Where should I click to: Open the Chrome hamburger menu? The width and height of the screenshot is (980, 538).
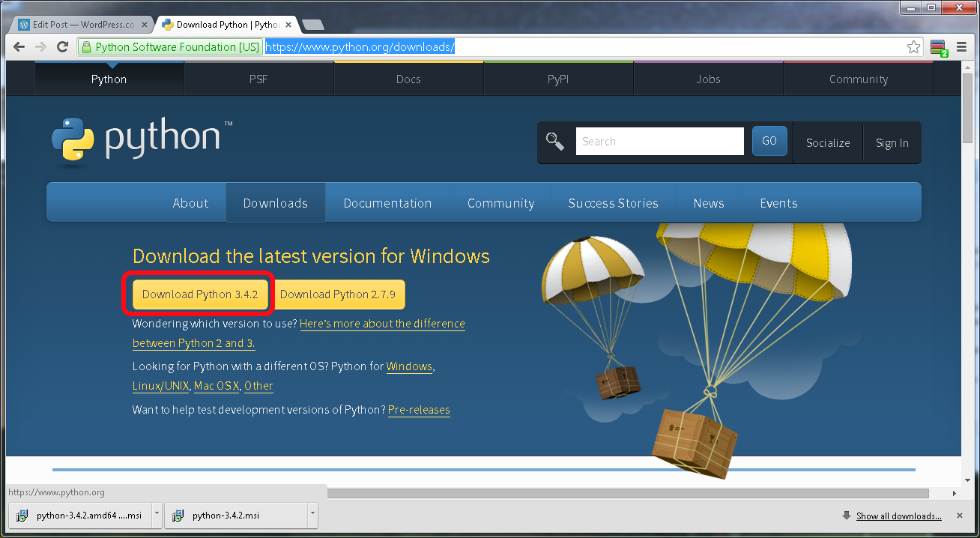click(962, 47)
